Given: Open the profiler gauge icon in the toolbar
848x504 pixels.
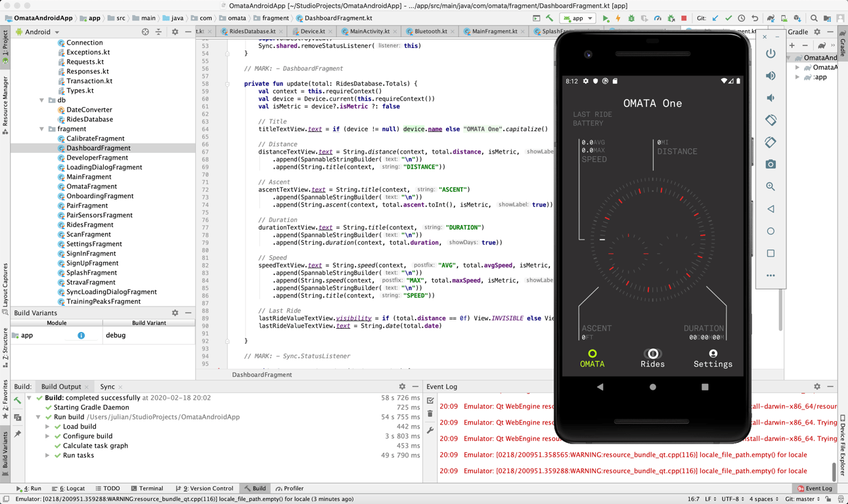Looking at the screenshot, I should point(658,18).
